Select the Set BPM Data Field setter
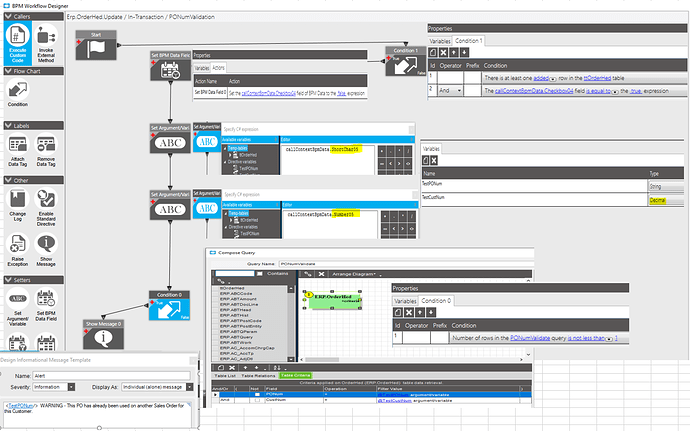 tap(46, 305)
